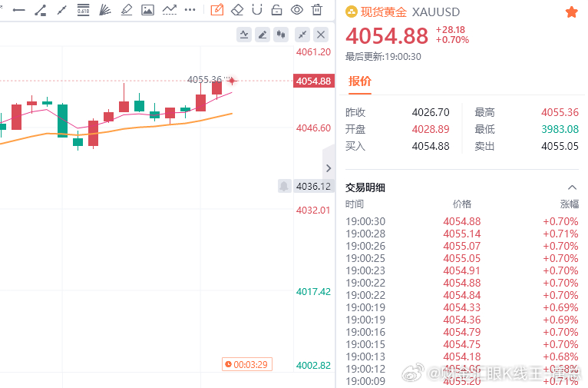Screen dimensions: 588x388
Task: Click the 涨幅 column header
Action: coord(570,204)
